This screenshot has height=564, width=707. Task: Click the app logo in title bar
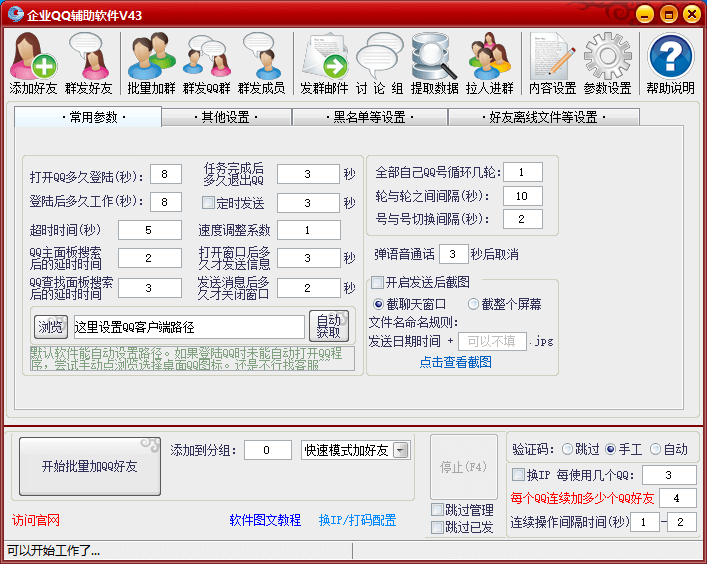click(x=16, y=14)
